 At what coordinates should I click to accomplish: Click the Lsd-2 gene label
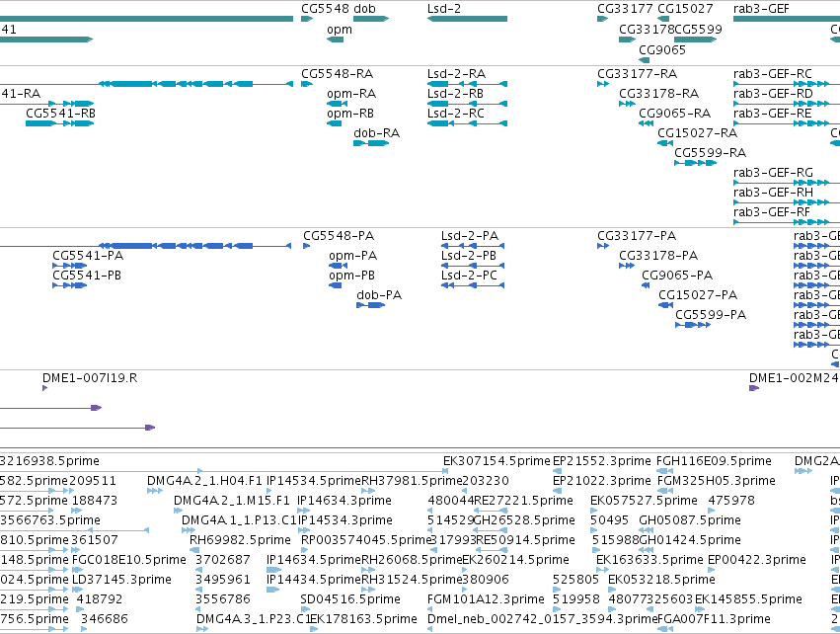443,9
